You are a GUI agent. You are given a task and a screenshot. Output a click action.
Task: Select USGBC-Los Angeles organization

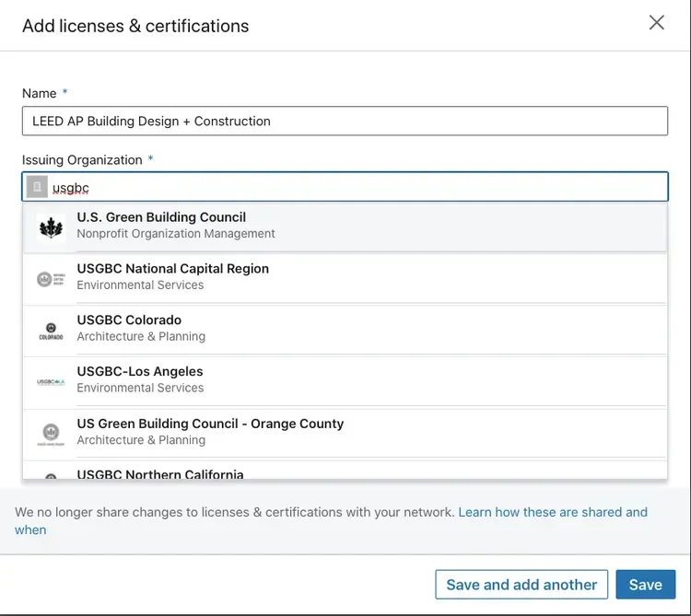click(x=345, y=381)
